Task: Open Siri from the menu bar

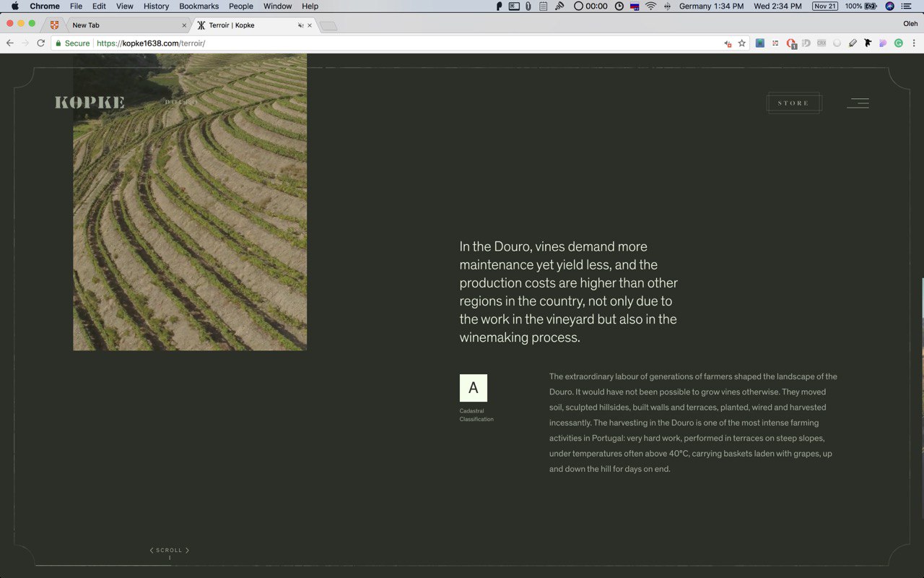Action: 889,7
